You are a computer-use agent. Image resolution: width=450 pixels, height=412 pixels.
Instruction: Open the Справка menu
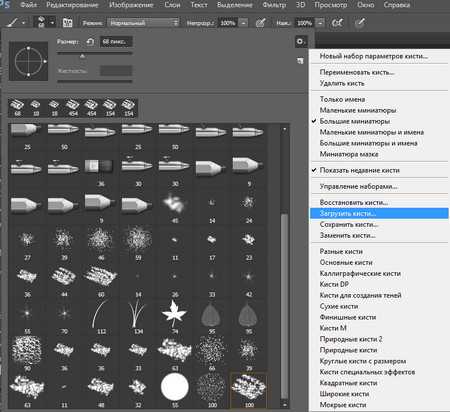point(397,5)
